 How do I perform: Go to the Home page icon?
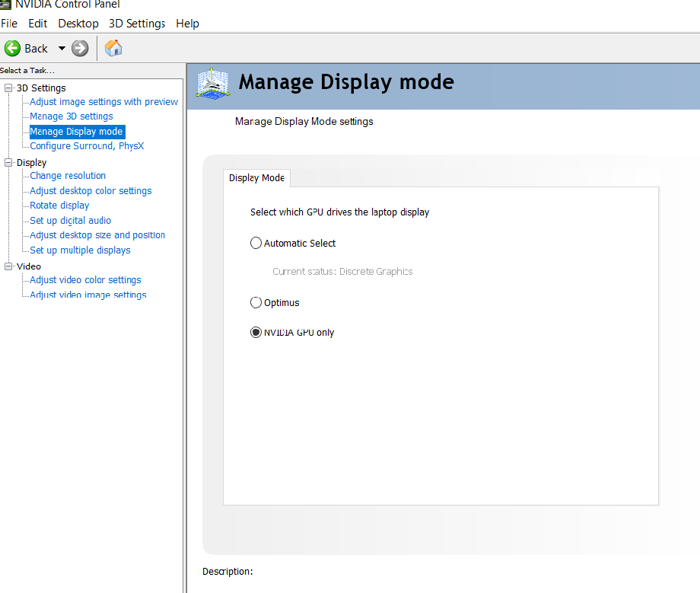(x=113, y=48)
